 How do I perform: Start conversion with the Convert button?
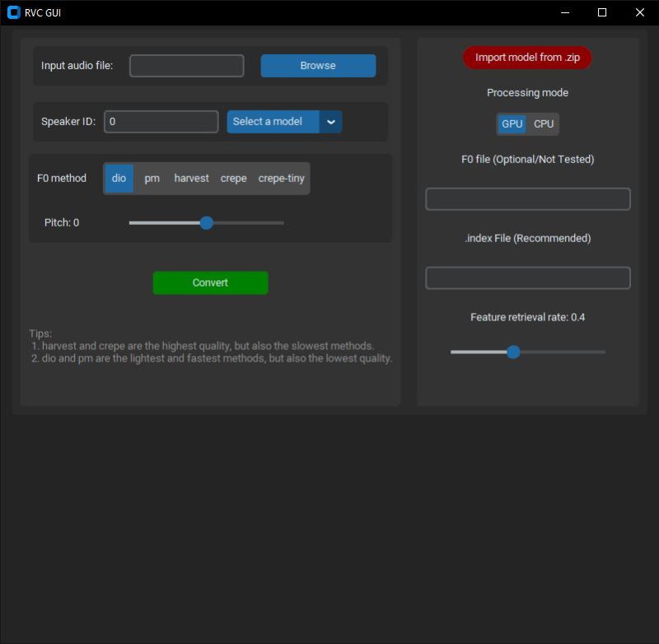pyautogui.click(x=210, y=282)
